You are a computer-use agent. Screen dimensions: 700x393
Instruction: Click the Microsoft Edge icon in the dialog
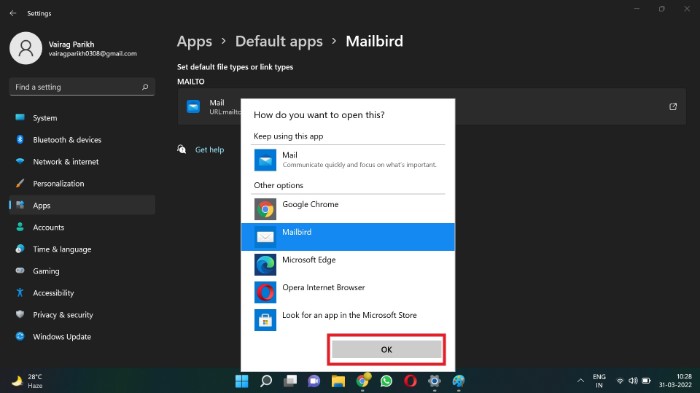coord(265,264)
